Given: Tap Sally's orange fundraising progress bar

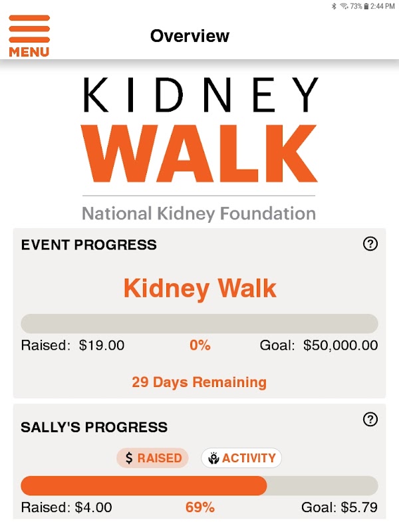Looking at the screenshot, I should tap(199, 485).
